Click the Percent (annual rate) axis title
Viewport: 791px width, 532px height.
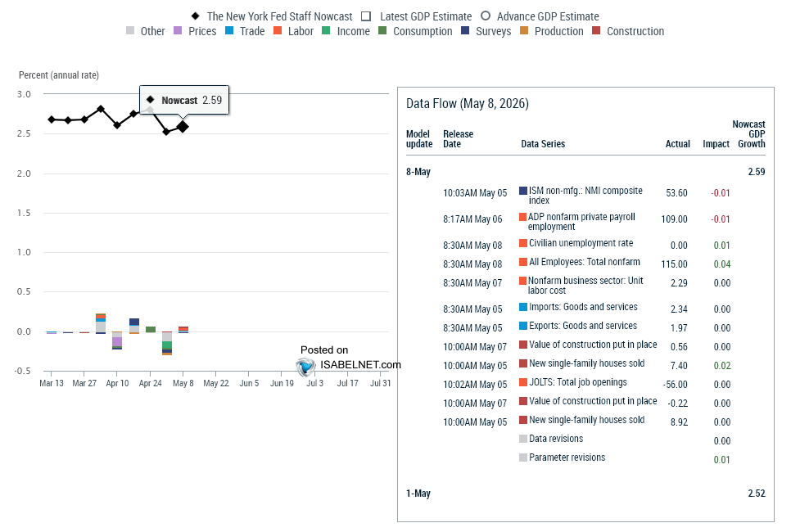[x=58, y=75]
